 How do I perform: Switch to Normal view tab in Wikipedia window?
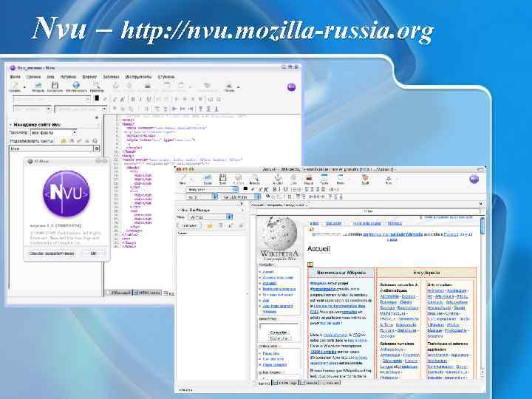coord(264,383)
